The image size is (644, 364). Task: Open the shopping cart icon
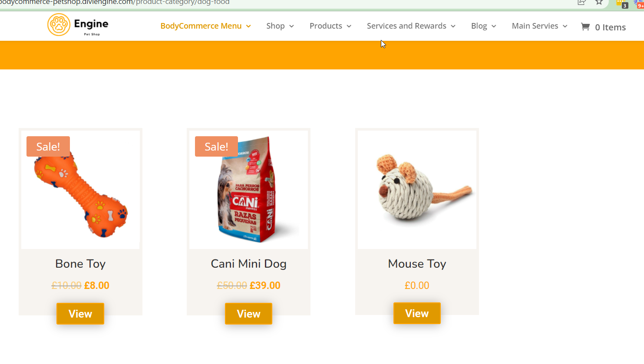585,27
